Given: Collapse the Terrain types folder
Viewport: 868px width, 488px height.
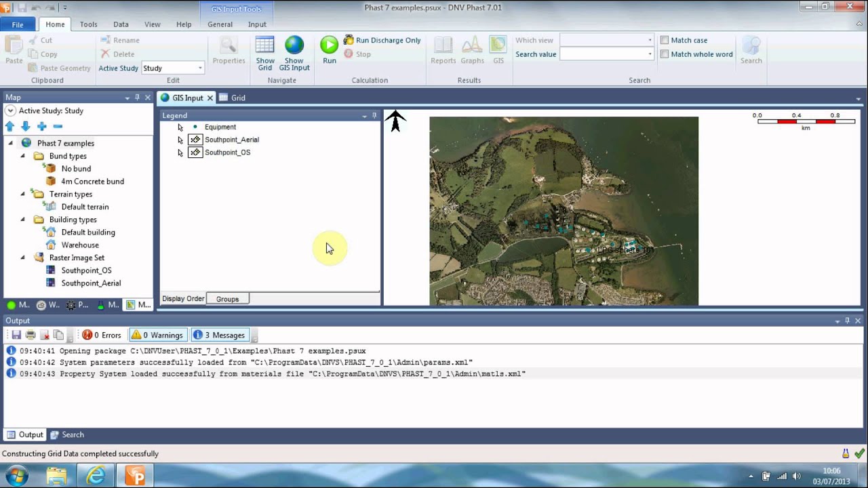Looking at the screenshot, I should 23,194.
